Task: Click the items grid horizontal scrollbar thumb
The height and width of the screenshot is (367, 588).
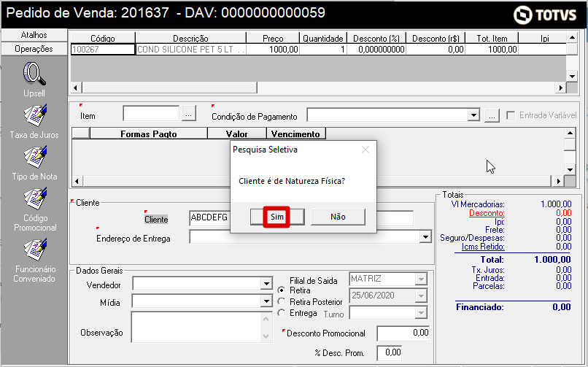Action: tap(169, 88)
